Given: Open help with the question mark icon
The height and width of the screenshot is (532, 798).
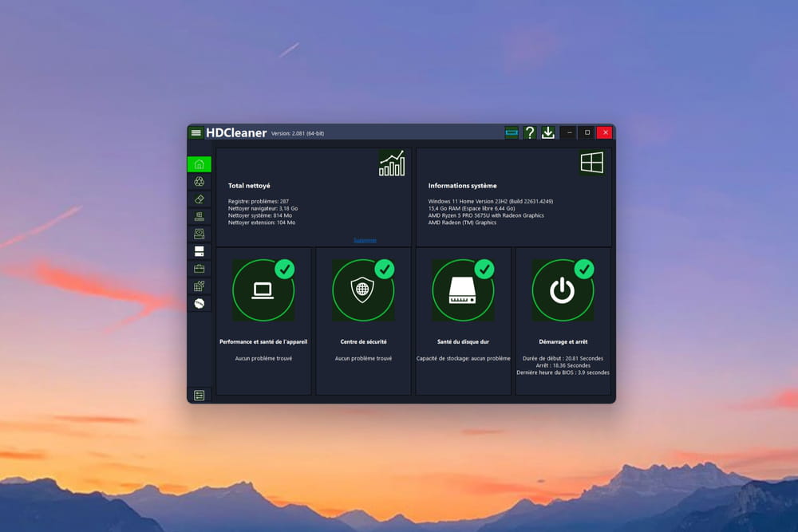Looking at the screenshot, I should 530,132.
